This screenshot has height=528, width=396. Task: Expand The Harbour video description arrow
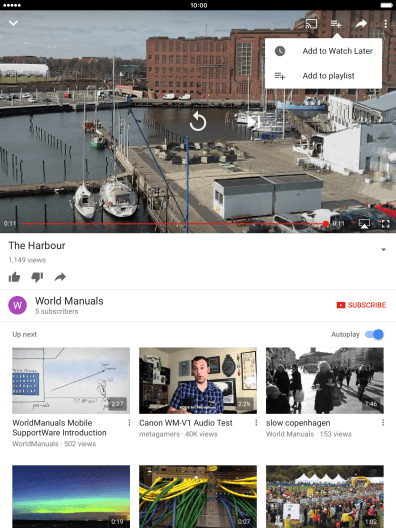[384, 250]
